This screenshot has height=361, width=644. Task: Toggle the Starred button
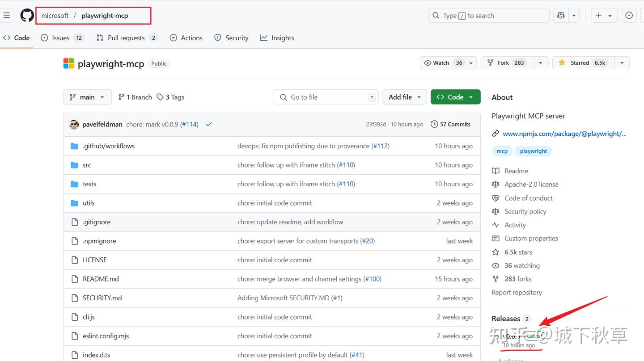click(x=583, y=63)
